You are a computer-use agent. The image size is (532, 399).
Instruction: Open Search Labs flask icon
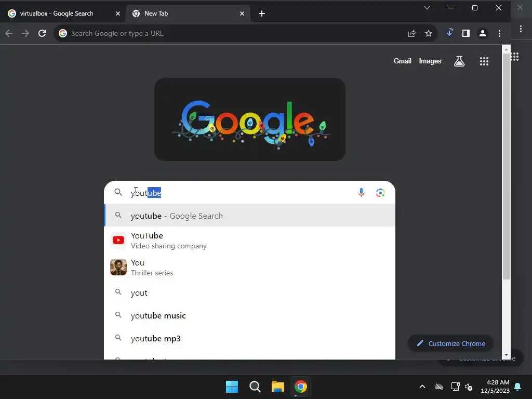(x=459, y=61)
